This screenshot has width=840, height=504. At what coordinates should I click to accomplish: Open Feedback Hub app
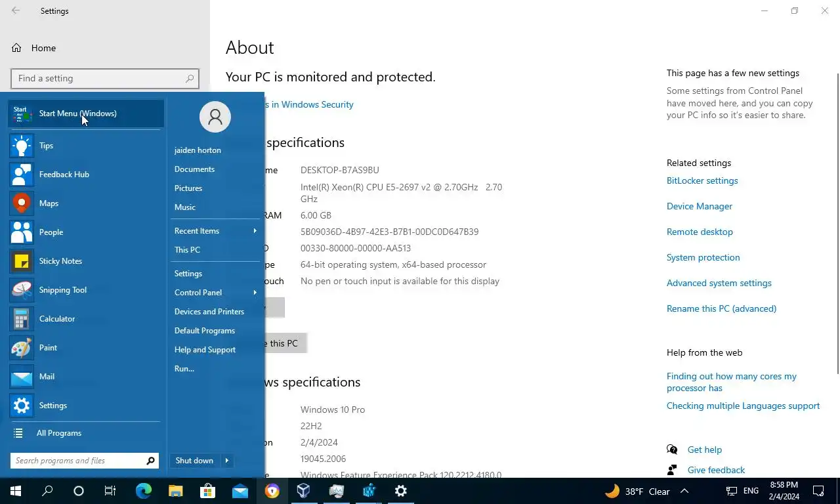pos(86,175)
